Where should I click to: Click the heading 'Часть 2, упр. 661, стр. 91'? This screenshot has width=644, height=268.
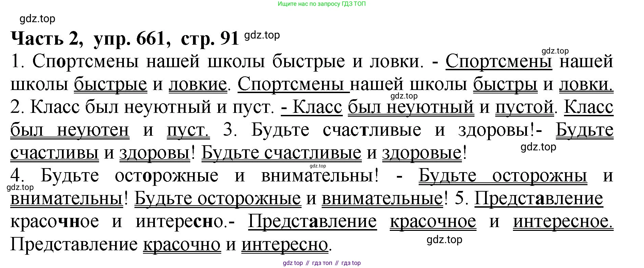125,39
